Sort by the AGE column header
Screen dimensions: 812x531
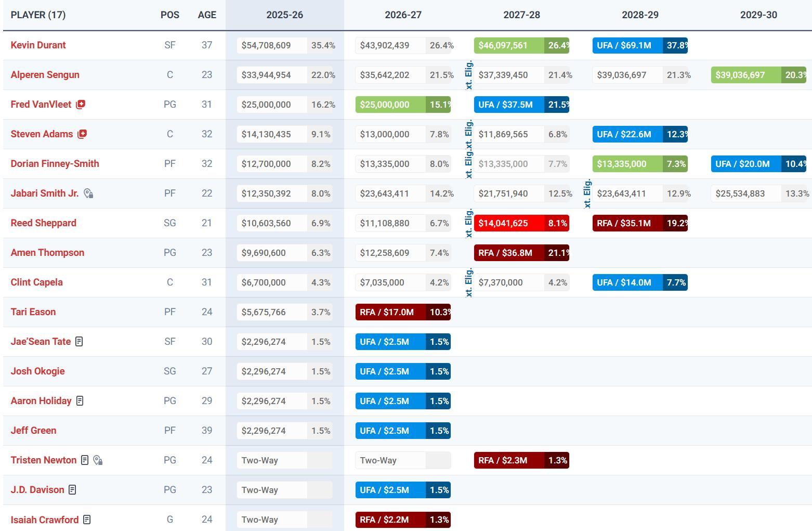pyautogui.click(x=206, y=15)
